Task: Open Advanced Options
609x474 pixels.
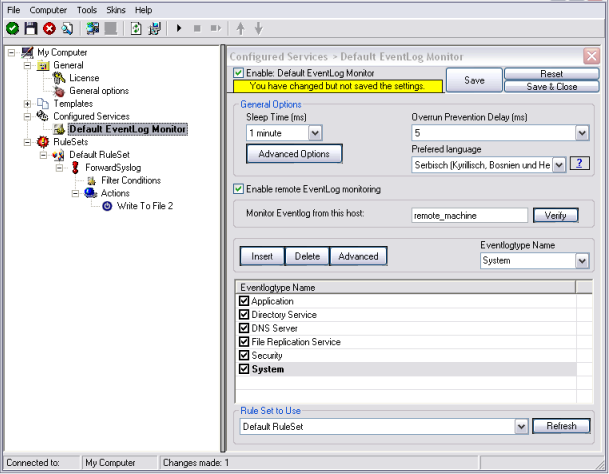Action: click(294, 154)
